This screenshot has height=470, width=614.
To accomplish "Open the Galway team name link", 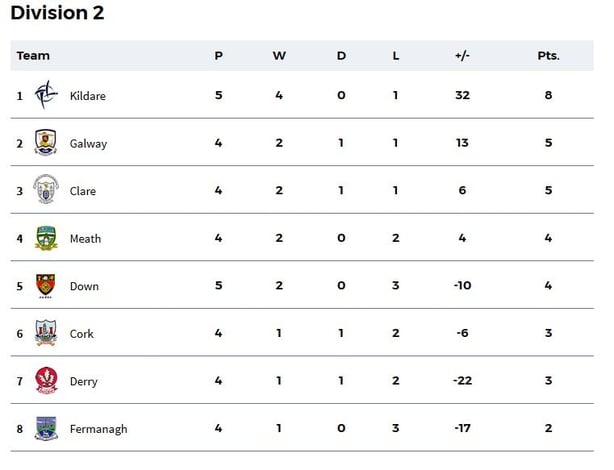I will 88,144.
